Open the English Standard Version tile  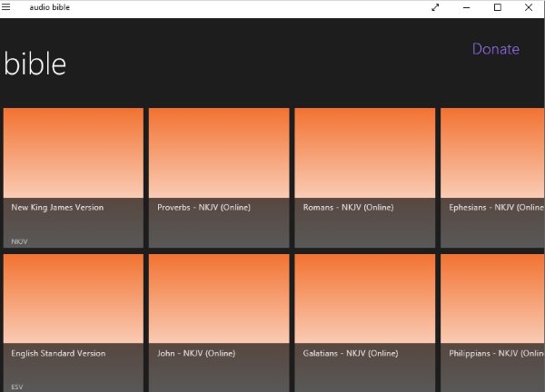(74, 323)
